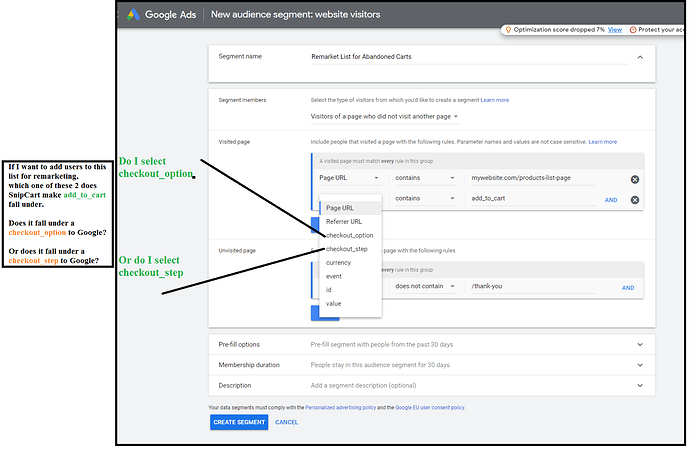Click the Cancel button
The height and width of the screenshot is (449, 690).
pos(286,422)
